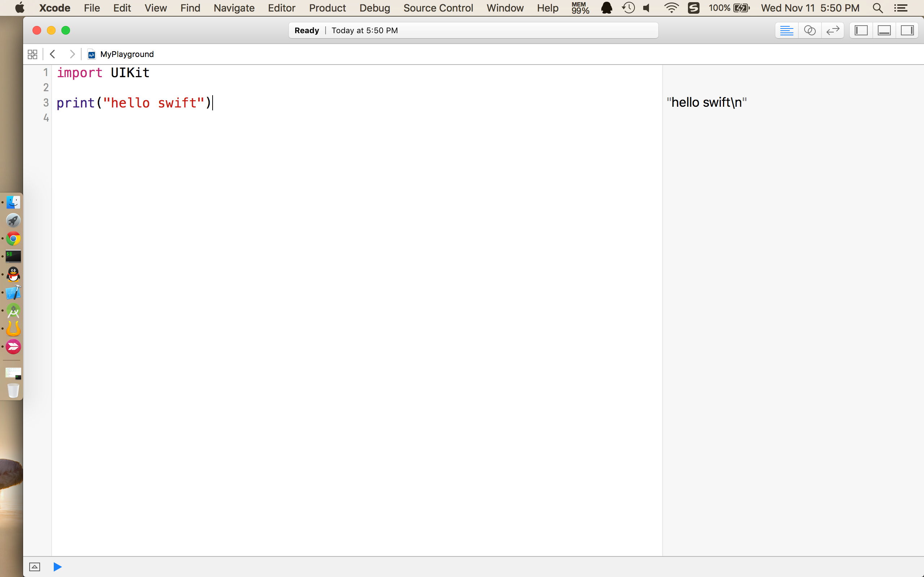Toggle the Navigator panel
This screenshot has width=924, height=577.
coord(861,31)
